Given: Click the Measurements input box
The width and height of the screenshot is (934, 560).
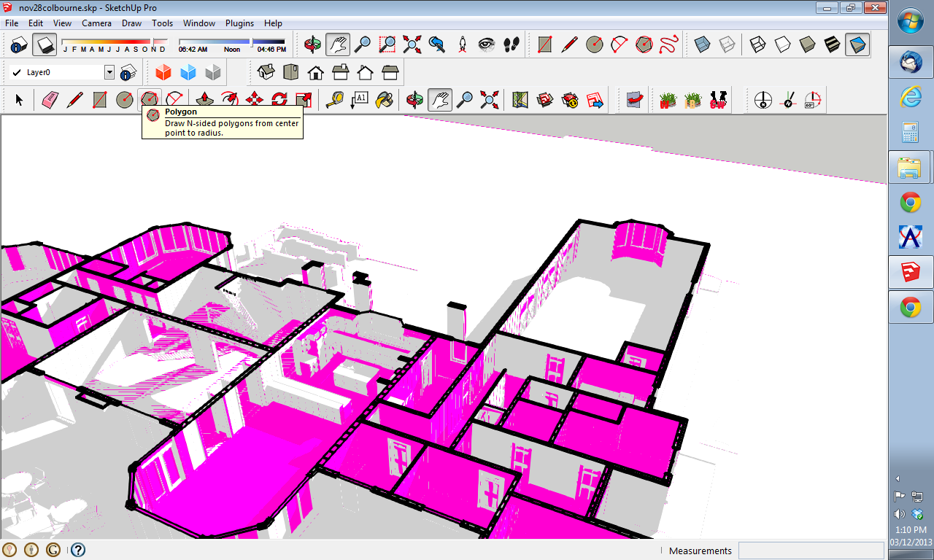Looking at the screenshot, I should [x=811, y=551].
